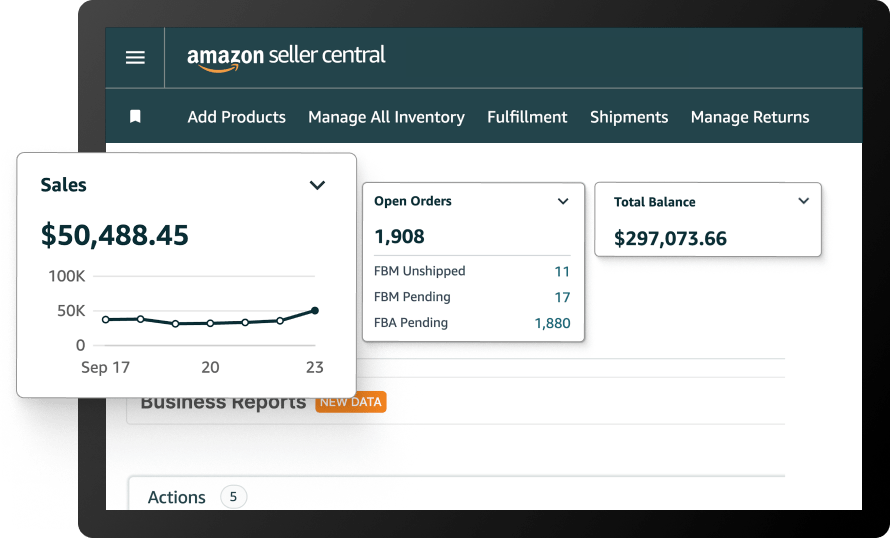Screen dimensions: 890x538
Task: Open Add Products page
Action: [236, 117]
